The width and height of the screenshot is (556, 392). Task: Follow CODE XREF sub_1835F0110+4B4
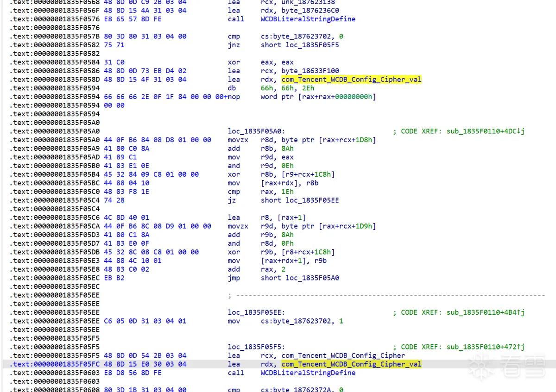[486, 312]
